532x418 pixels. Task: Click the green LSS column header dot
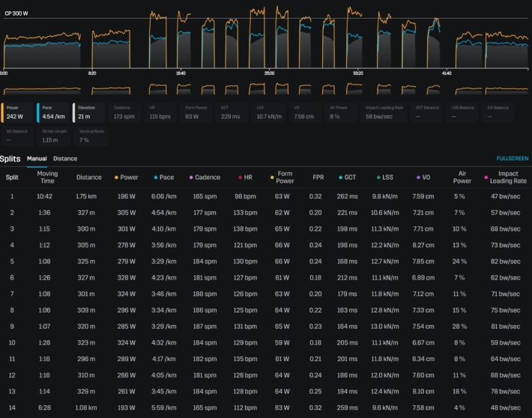(x=380, y=178)
